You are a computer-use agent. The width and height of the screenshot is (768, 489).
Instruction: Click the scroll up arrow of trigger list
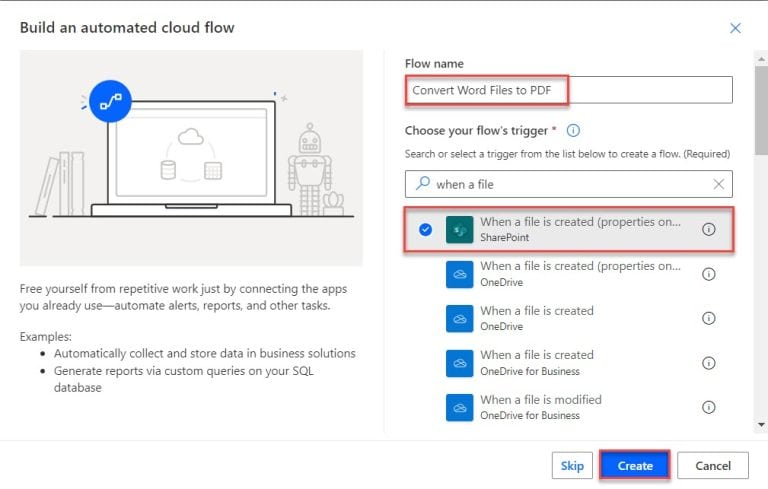tap(761, 59)
